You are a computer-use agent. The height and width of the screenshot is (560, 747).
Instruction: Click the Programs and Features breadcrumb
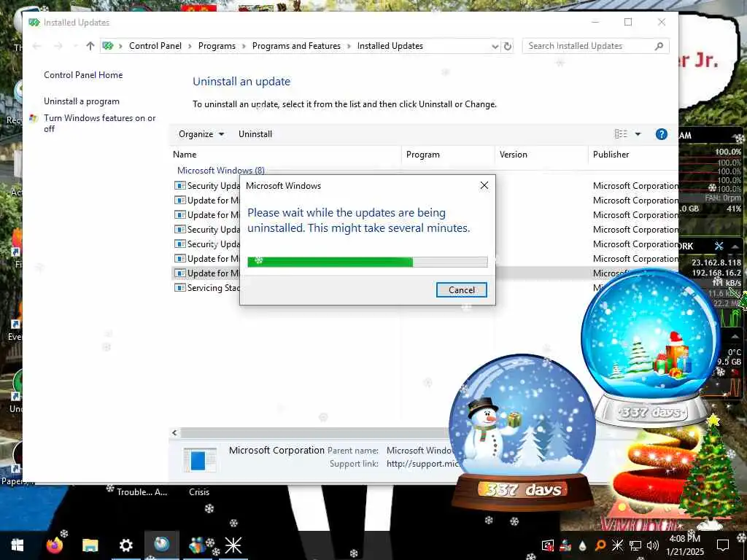pyautogui.click(x=296, y=46)
